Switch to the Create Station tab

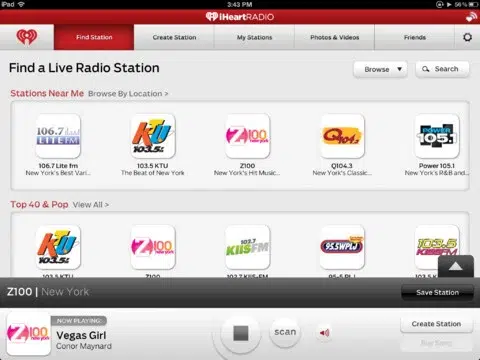tap(174, 37)
